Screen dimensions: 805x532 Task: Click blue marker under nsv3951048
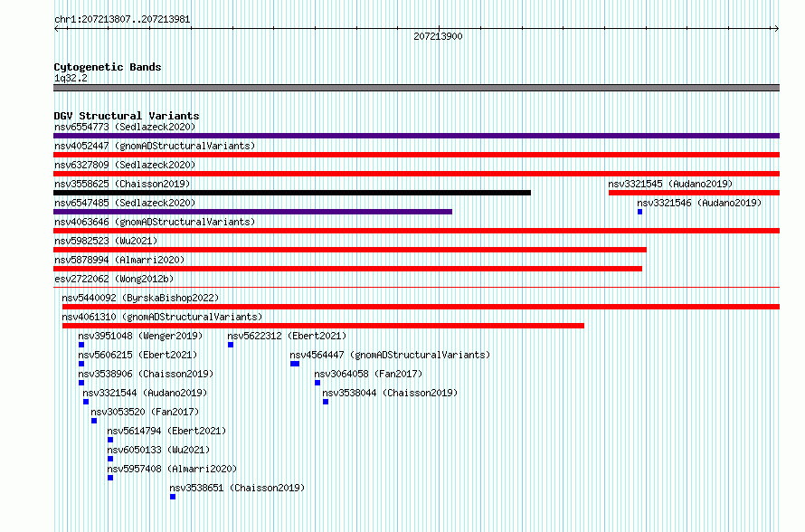point(81,345)
